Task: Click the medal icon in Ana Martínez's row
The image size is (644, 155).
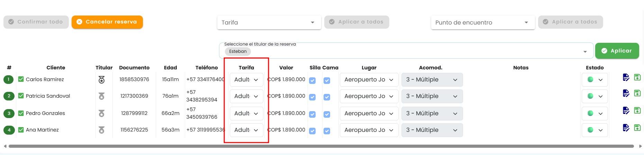Action: click(101, 130)
